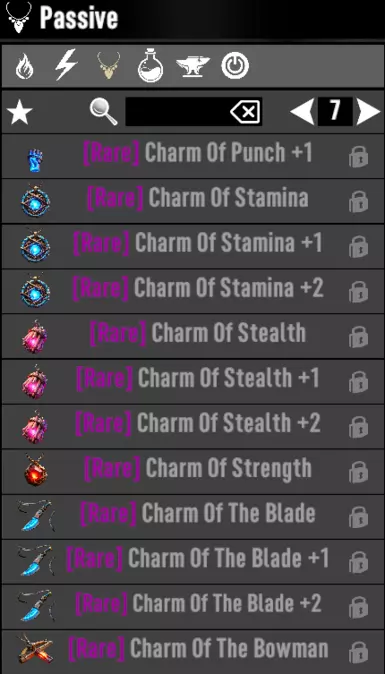
Task: Select Charm Of Punch +1 recipe
Action: [x=192, y=156]
